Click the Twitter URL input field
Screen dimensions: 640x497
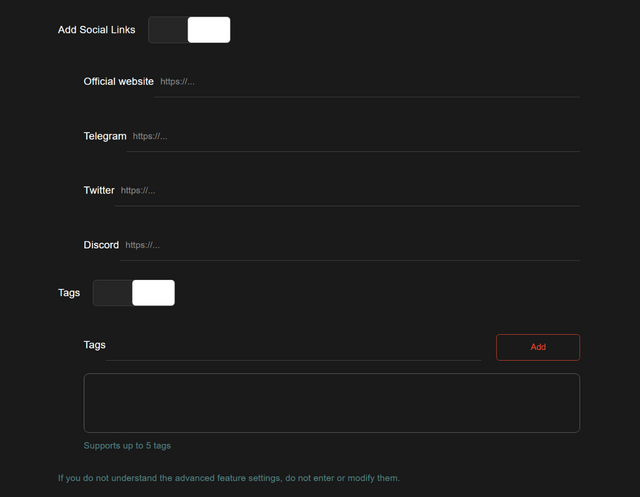(347, 191)
